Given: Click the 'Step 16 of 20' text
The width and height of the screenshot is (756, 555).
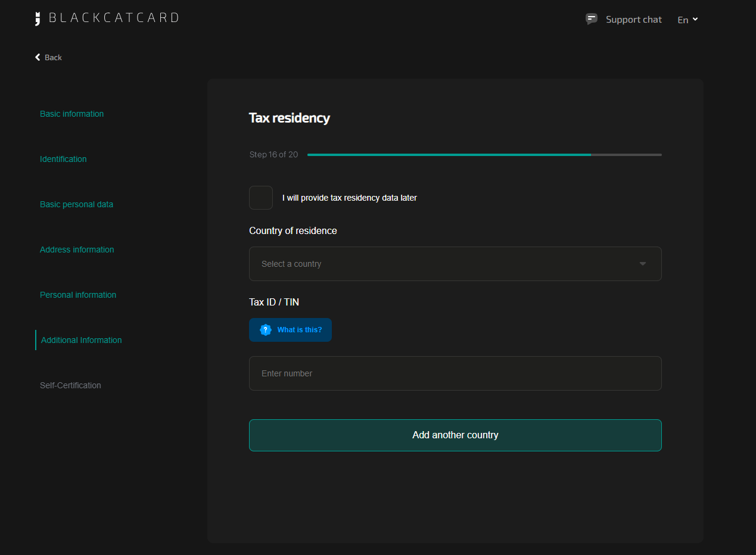Looking at the screenshot, I should tap(273, 154).
